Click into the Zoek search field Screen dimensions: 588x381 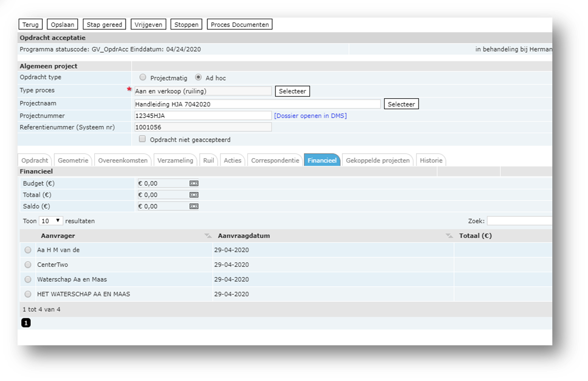click(519, 221)
